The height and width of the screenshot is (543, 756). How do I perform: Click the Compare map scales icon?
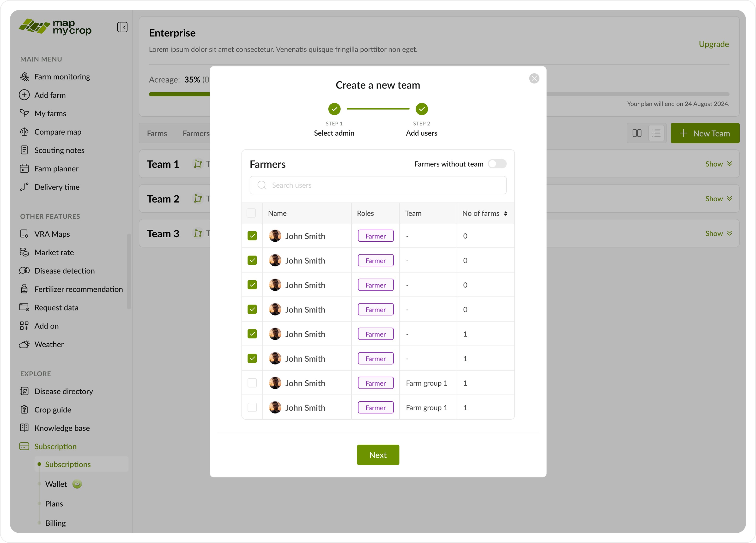click(x=24, y=132)
